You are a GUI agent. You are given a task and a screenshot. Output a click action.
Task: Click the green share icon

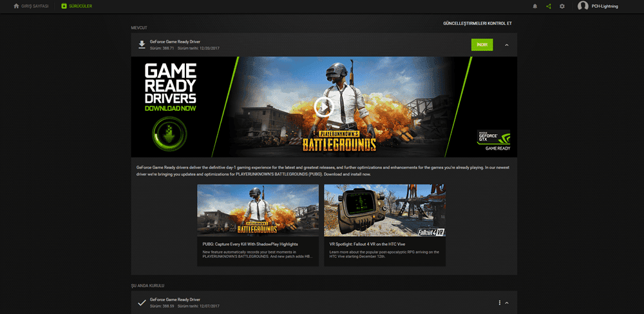click(x=548, y=6)
